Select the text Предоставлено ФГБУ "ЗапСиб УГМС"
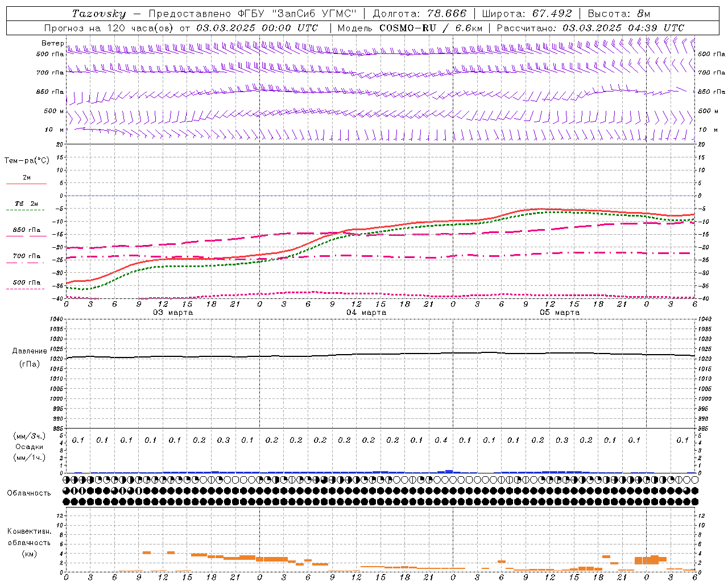The width and height of the screenshot is (728, 582). tap(252, 14)
